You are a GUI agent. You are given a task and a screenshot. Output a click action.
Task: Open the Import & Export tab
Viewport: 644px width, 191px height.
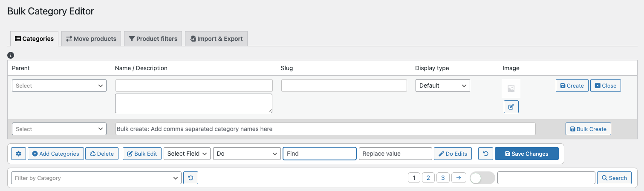(x=216, y=39)
